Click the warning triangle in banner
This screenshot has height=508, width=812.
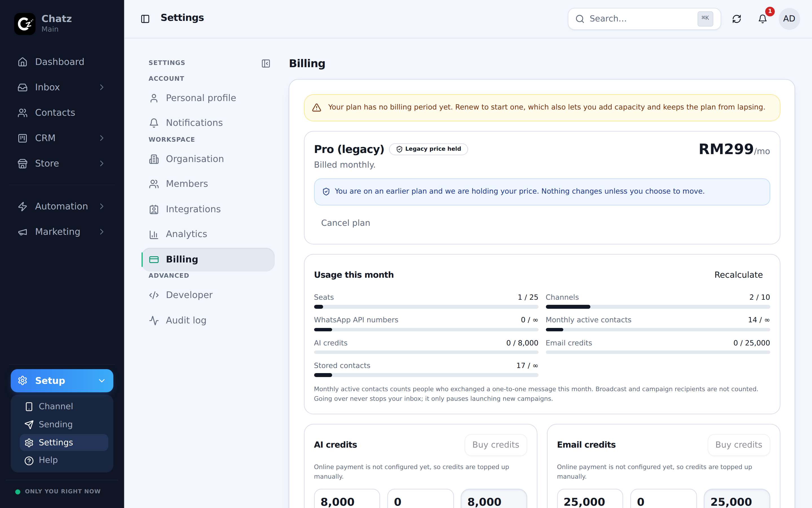[x=316, y=108]
